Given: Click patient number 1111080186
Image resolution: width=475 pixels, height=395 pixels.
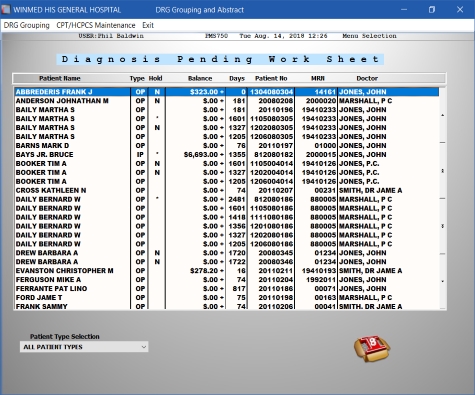Looking at the screenshot, I should point(271,217).
